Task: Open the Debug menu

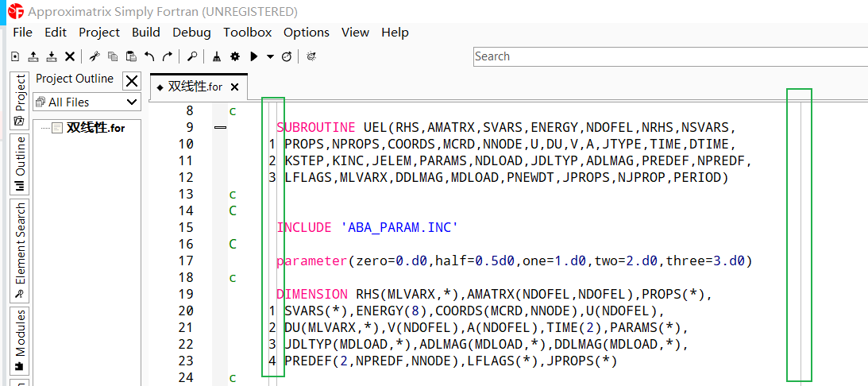Action: click(191, 33)
